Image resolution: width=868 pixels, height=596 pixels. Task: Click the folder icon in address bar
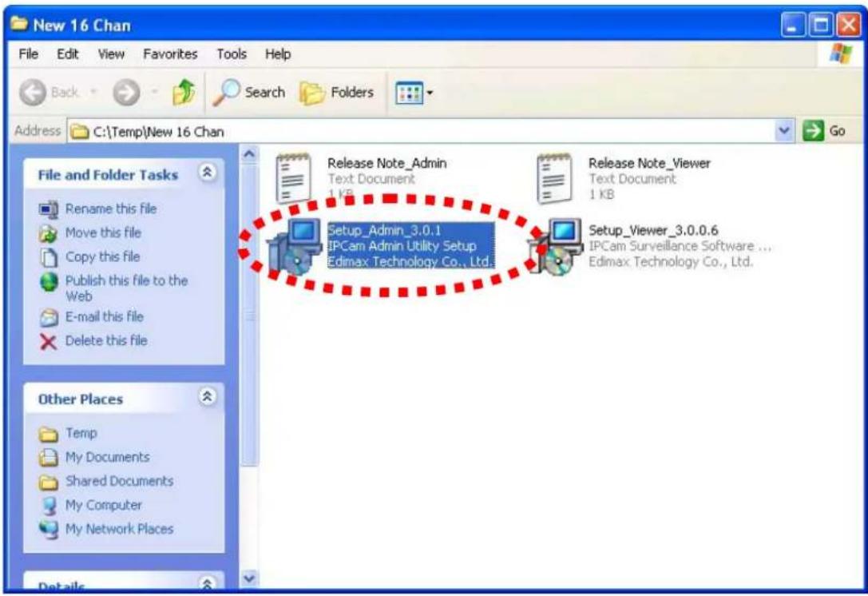pyautogui.click(x=81, y=132)
